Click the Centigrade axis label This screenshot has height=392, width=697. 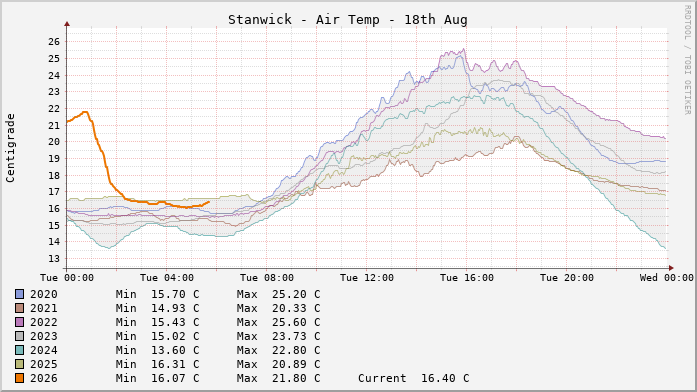click(x=10, y=148)
